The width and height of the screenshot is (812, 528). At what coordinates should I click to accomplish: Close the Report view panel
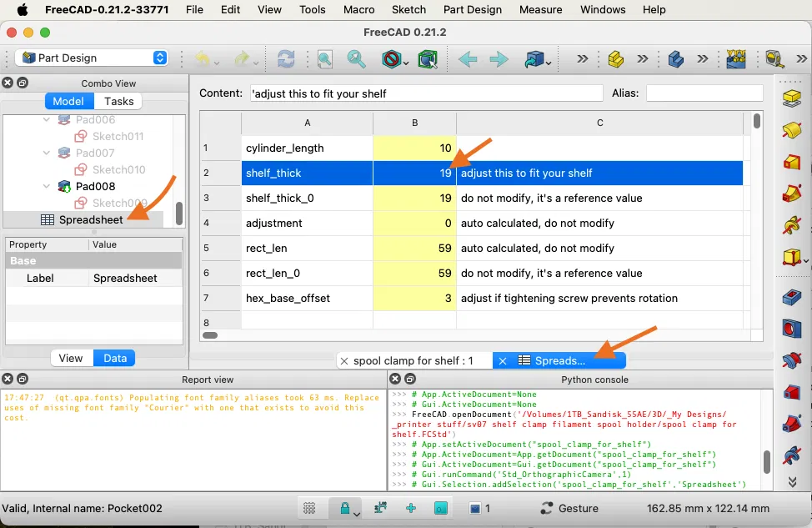tap(8, 379)
